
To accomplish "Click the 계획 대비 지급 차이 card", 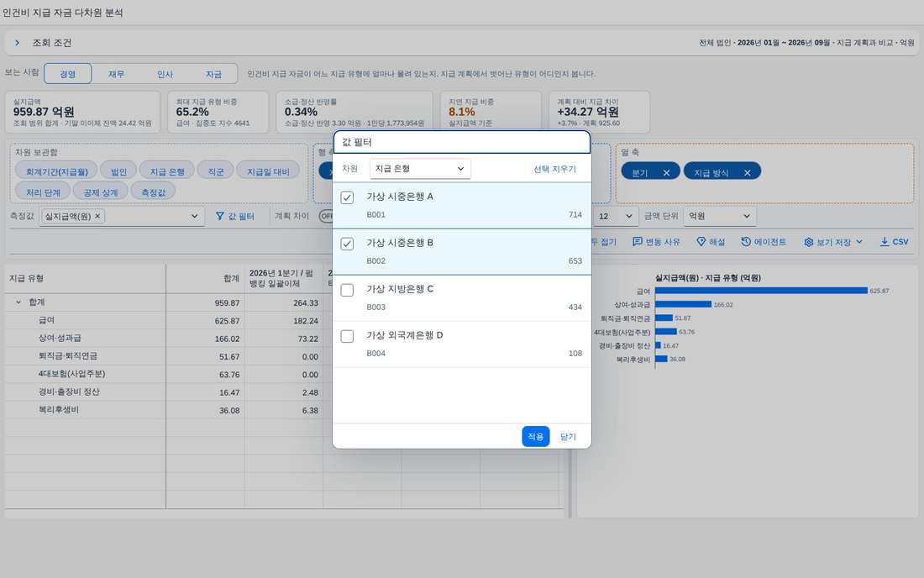I will coord(599,112).
